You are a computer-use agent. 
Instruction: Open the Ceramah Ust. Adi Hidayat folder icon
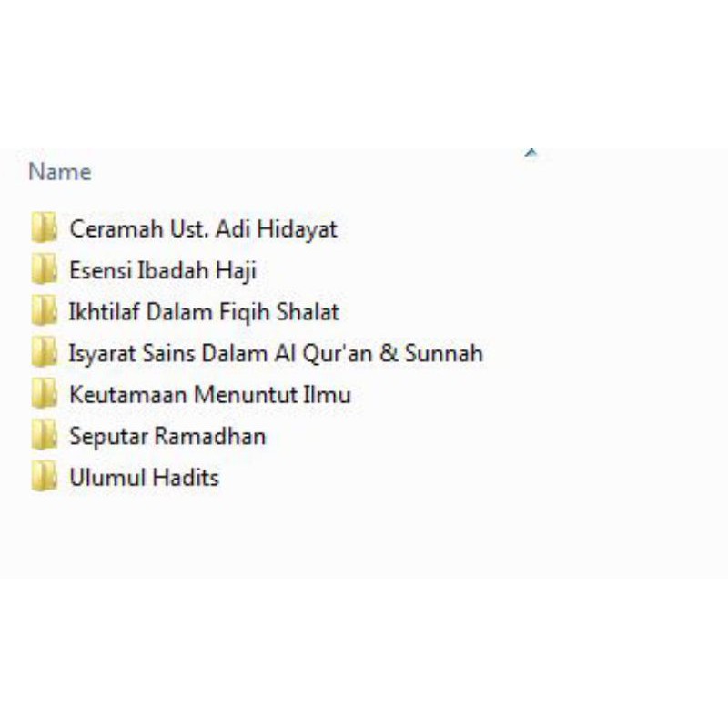click(45, 229)
